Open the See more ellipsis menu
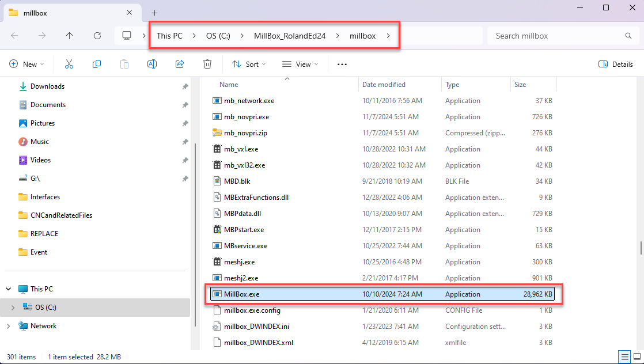The image size is (644, 364). coord(342,65)
